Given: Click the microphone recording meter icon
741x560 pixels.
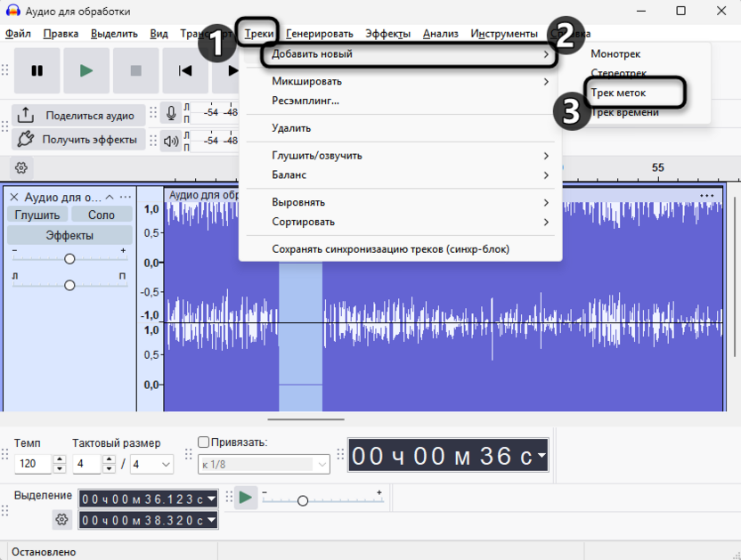Looking at the screenshot, I should click(169, 111).
